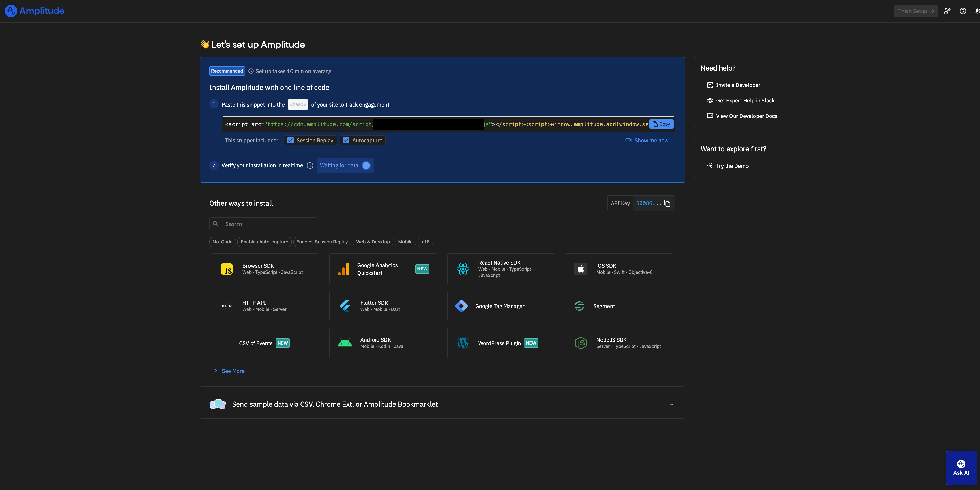Copy the API key with the clipboard icon
This screenshot has width=980, height=490.
point(667,203)
